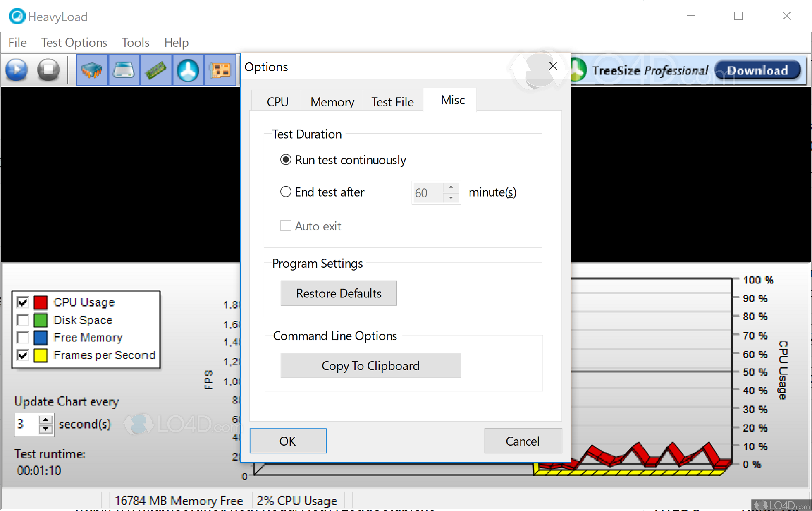Toggle the Stress CPU toolbar icon
Viewport: 812px width, 511px height.
[92, 70]
